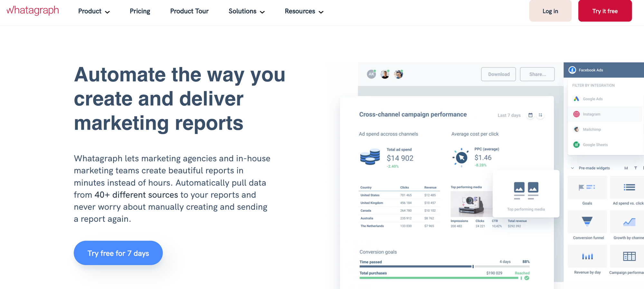Click the Download button in report preview
644x289 pixels.
tap(498, 74)
